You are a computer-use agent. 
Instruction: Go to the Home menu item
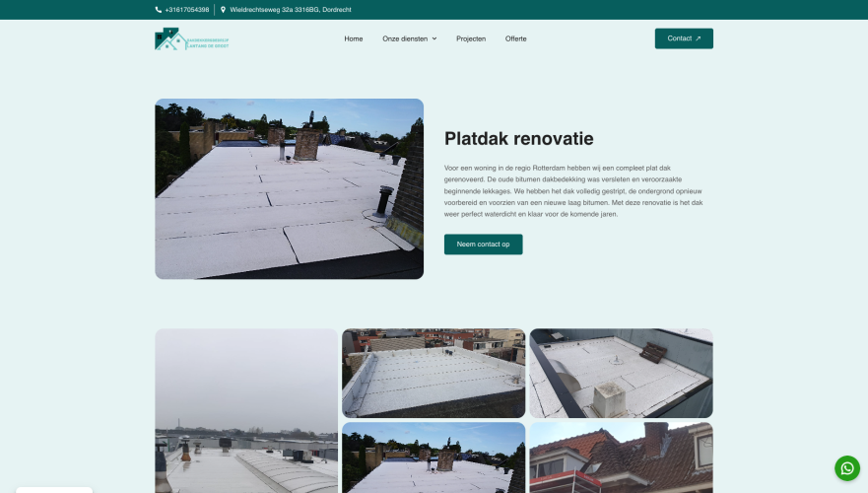[354, 38]
